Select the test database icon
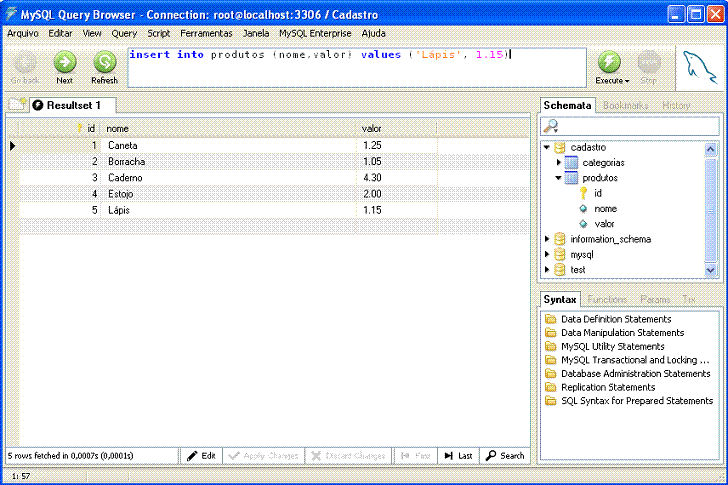Image resolution: width=728 pixels, height=485 pixels. tap(560, 270)
